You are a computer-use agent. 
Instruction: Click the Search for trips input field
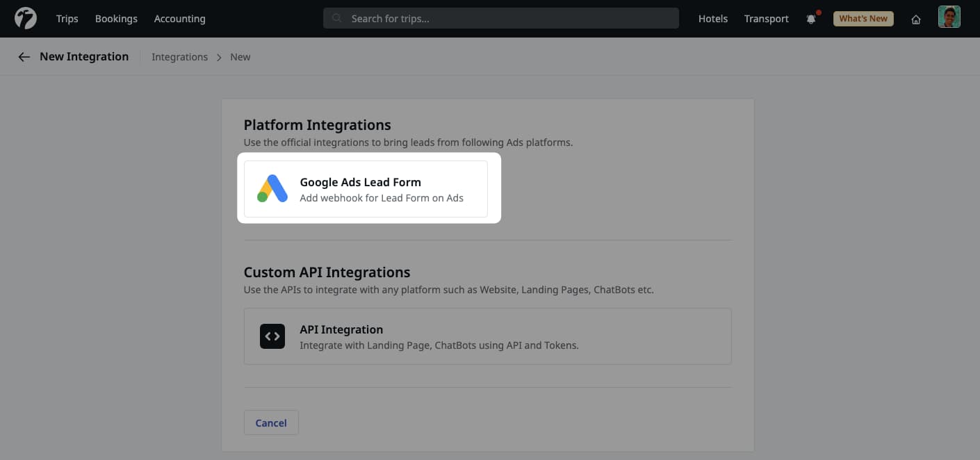click(500, 18)
